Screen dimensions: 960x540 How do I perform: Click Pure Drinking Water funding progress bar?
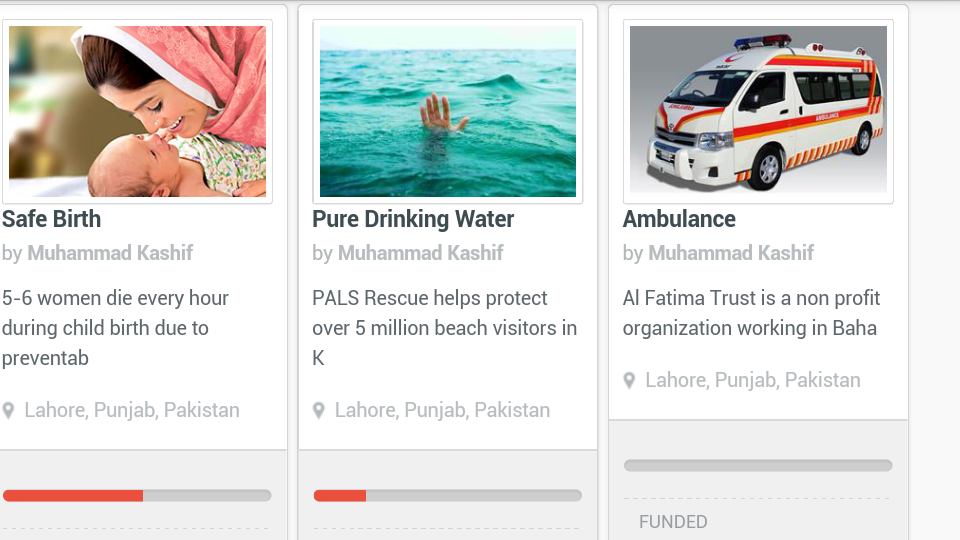click(x=447, y=495)
